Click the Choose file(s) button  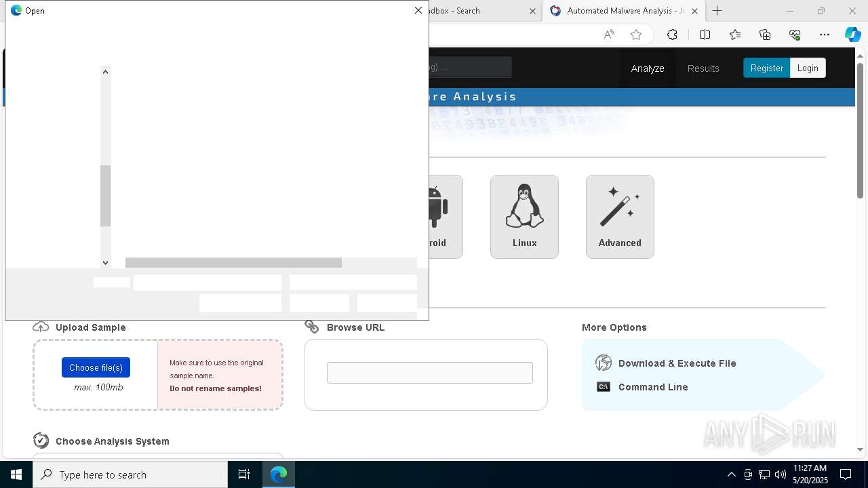96,367
